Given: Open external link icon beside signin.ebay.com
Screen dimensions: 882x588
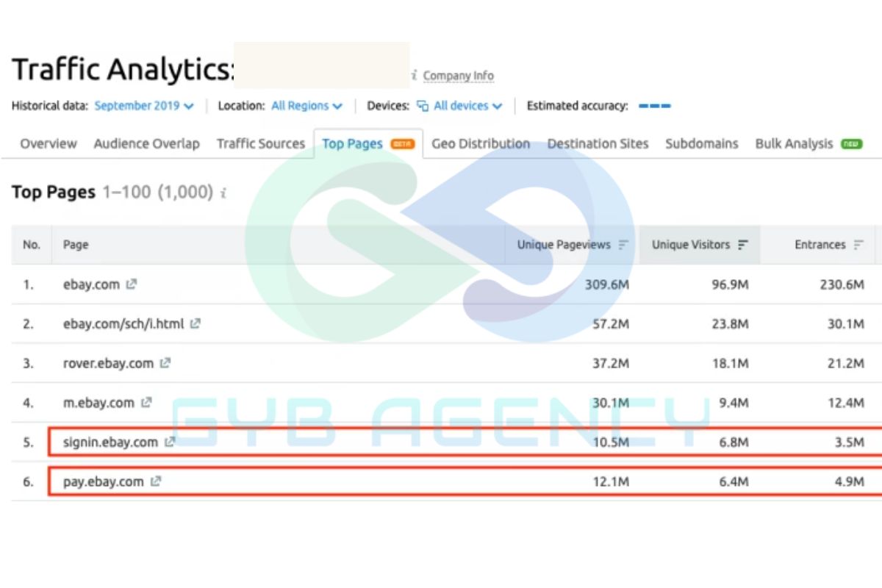Looking at the screenshot, I should 170,442.
